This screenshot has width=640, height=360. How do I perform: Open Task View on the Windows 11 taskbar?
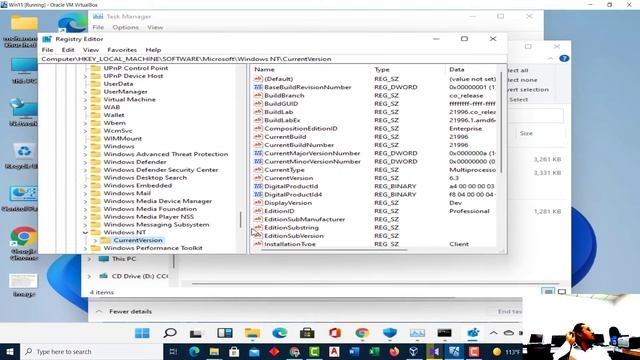pos(196,333)
